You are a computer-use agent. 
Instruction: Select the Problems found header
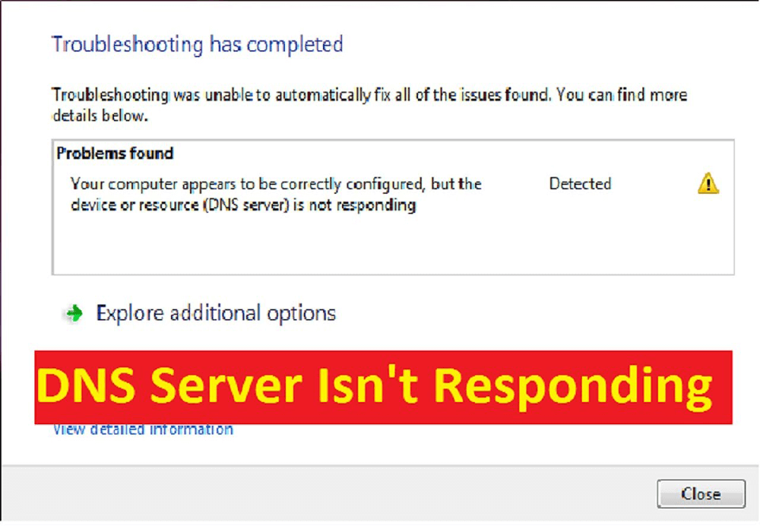pyautogui.click(x=115, y=154)
